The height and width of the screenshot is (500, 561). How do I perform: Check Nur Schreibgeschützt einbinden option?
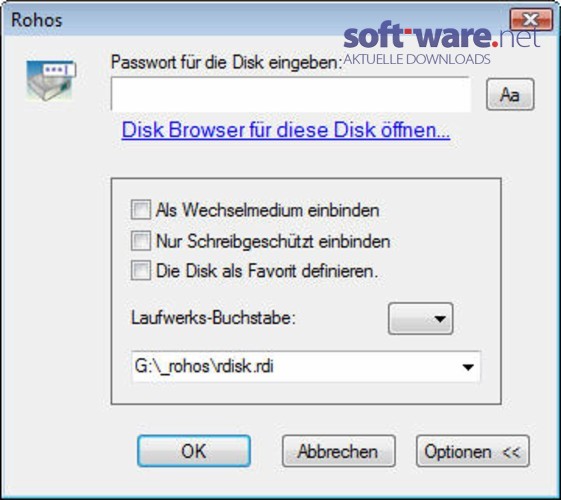pos(141,241)
